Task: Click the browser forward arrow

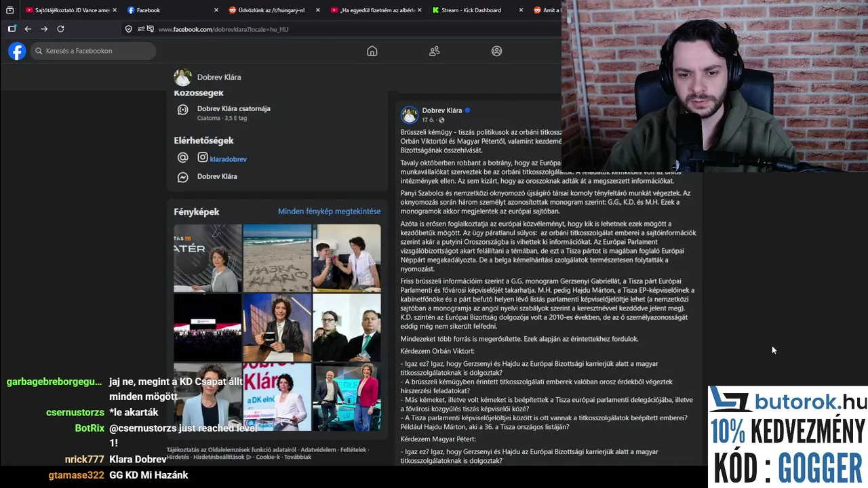Action: [x=44, y=29]
